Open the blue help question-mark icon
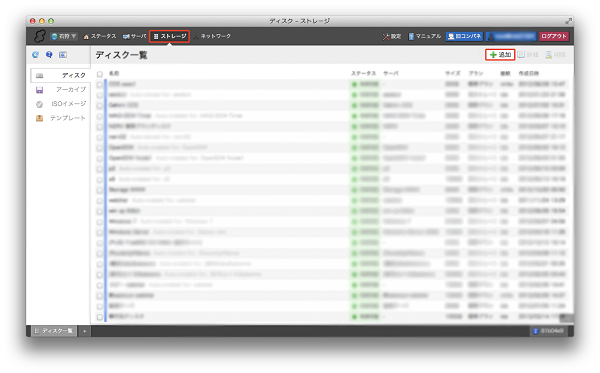The width and height of the screenshot is (600, 373). (x=49, y=55)
